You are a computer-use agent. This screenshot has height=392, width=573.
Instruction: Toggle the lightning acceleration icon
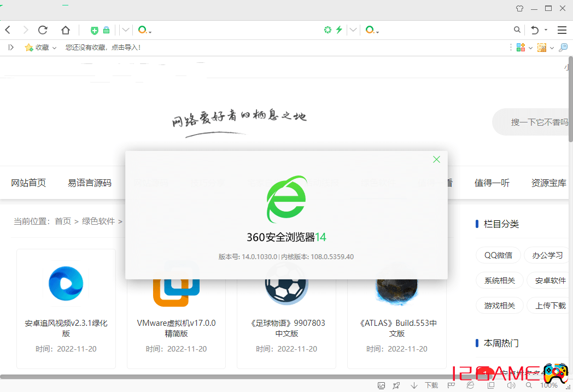(339, 30)
